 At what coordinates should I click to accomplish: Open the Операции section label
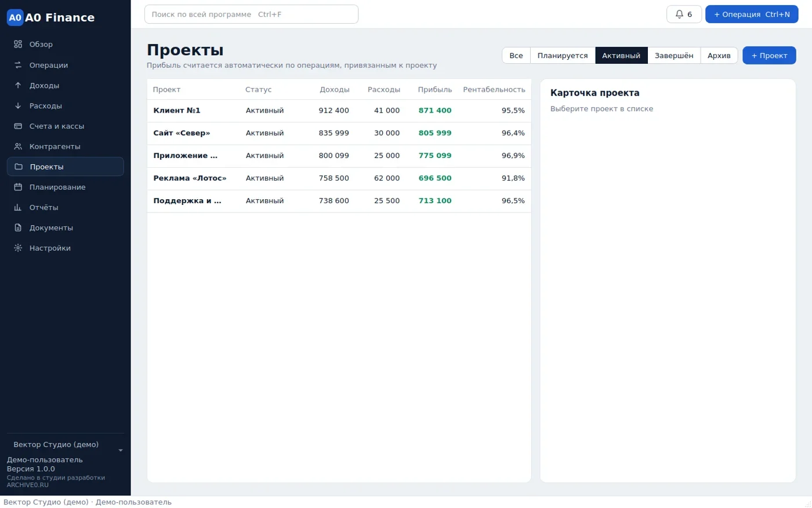49,65
